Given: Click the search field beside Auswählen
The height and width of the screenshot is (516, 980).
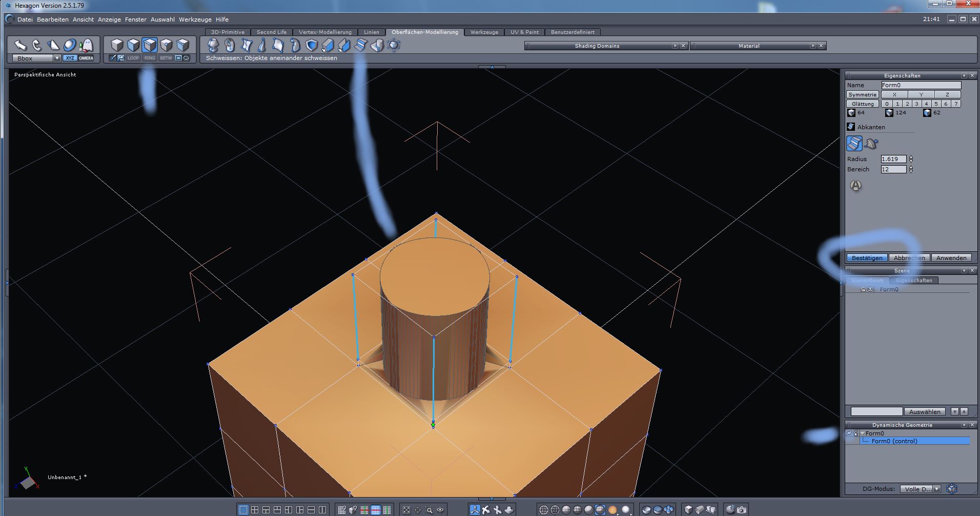Looking at the screenshot, I should click(876, 411).
